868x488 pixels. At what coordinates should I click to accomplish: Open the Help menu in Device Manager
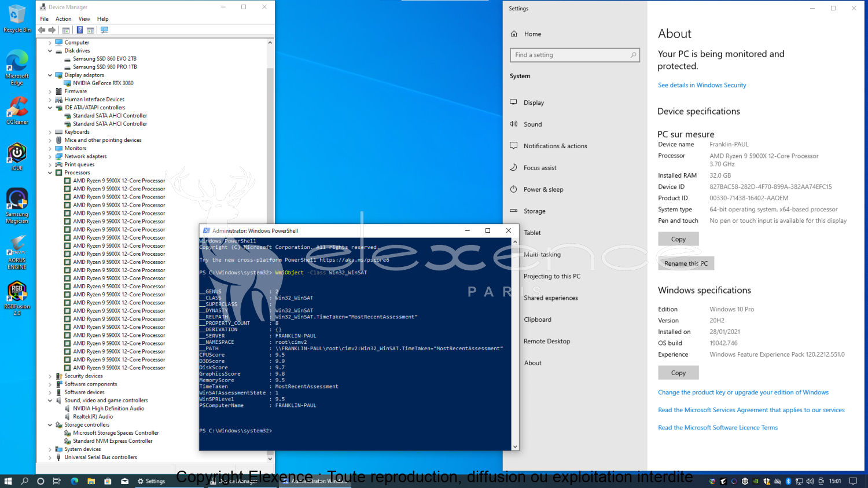click(x=103, y=19)
